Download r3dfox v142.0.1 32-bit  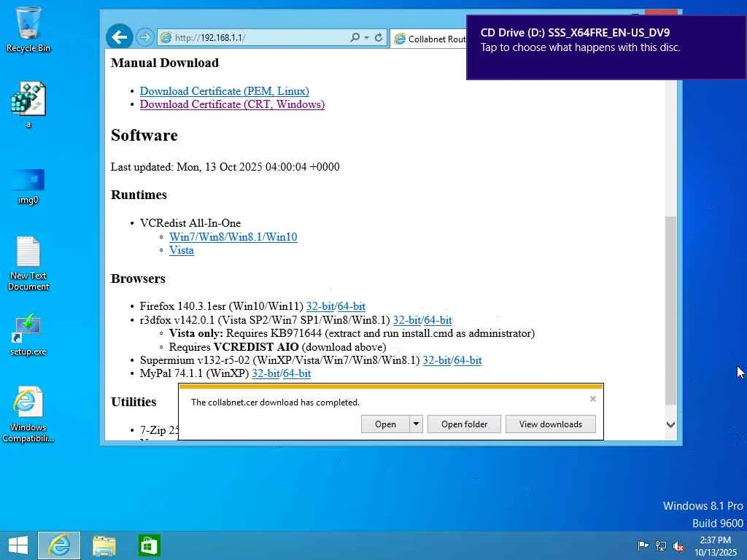pyautogui.click(x=407, y=320)
